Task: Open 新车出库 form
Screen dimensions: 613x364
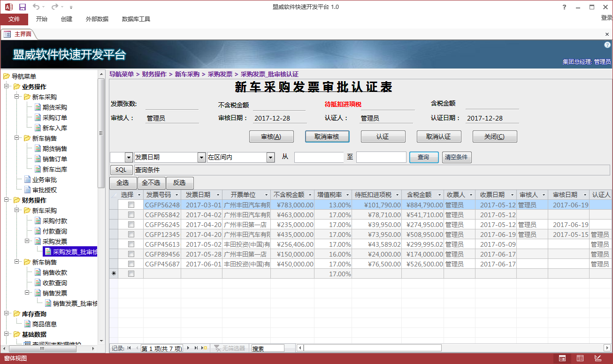Action: [x=55, y=169]
